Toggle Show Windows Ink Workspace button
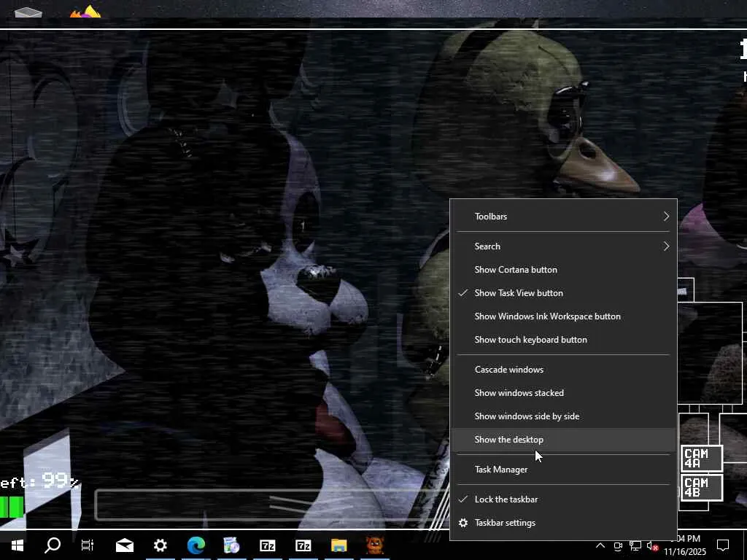 563,316
